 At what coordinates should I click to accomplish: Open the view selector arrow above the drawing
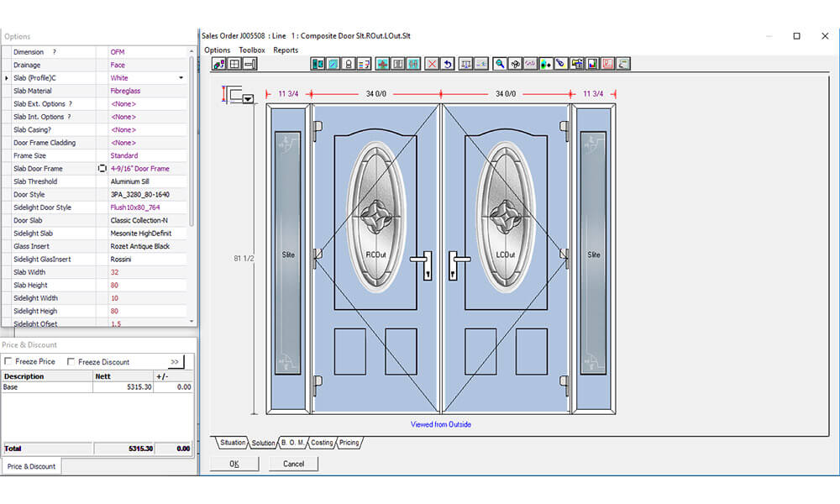[248, 98]
